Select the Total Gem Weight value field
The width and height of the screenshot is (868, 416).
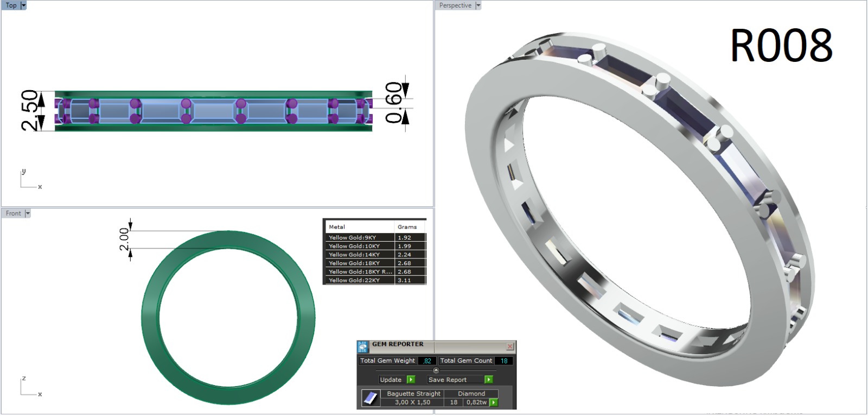click(427, 361)
